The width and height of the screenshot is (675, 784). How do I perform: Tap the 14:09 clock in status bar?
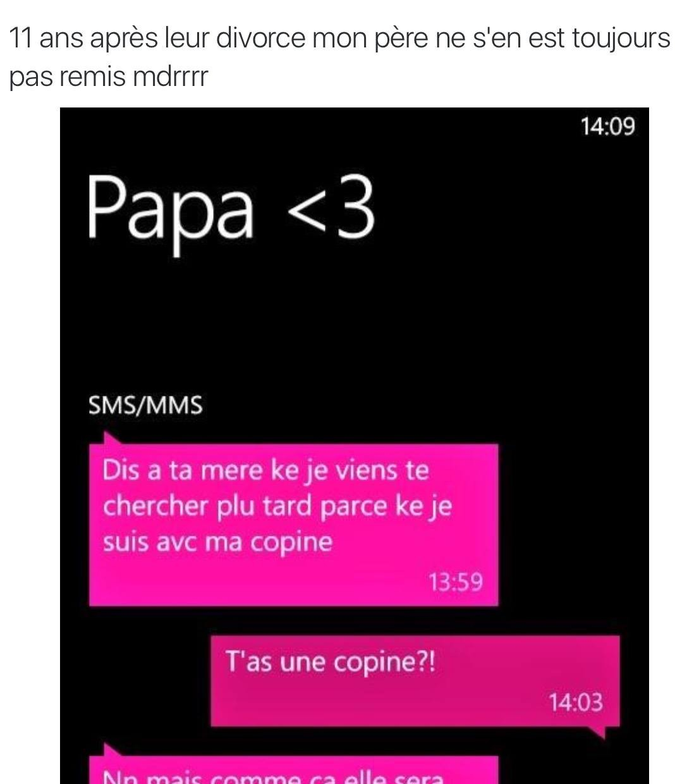click(607, 126)
